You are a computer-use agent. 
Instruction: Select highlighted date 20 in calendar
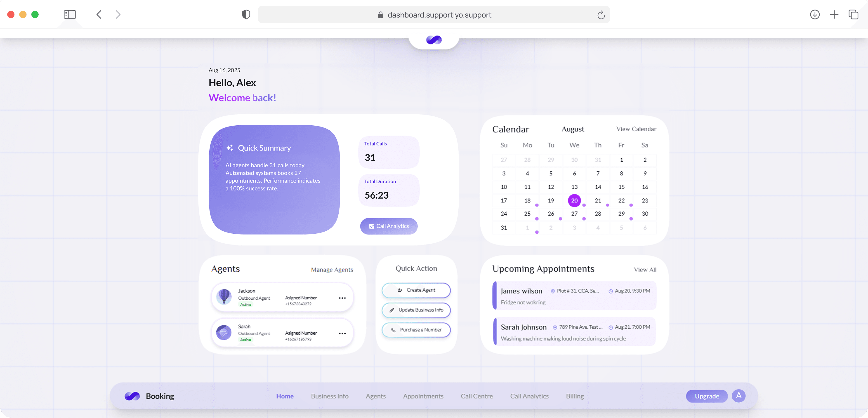(x=574, y=201)
